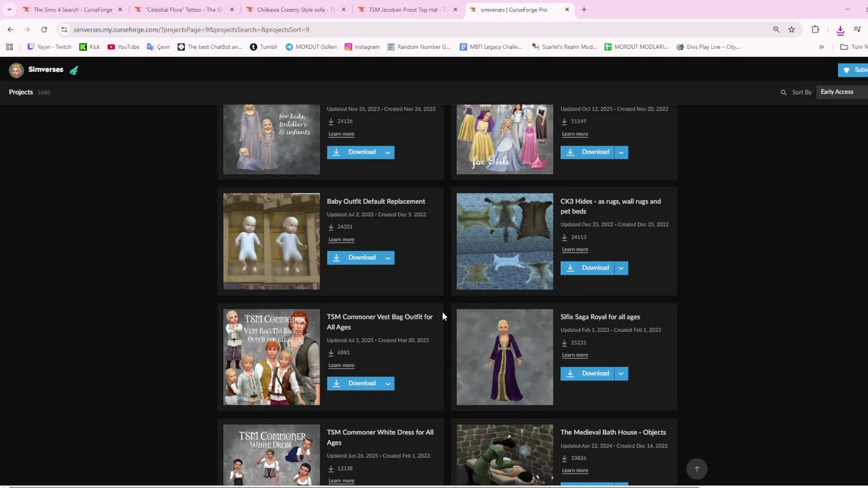Open TSM Commoner Vest Bag Outfit thumbnail
868x488 pixels.
pyautogui.click(x=271, y=357)
